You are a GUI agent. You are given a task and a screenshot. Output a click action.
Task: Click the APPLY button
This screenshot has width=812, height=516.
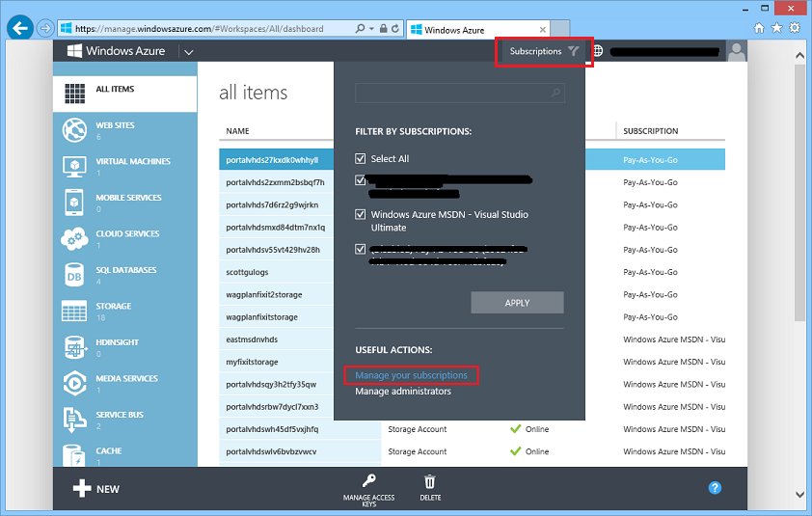517,303
